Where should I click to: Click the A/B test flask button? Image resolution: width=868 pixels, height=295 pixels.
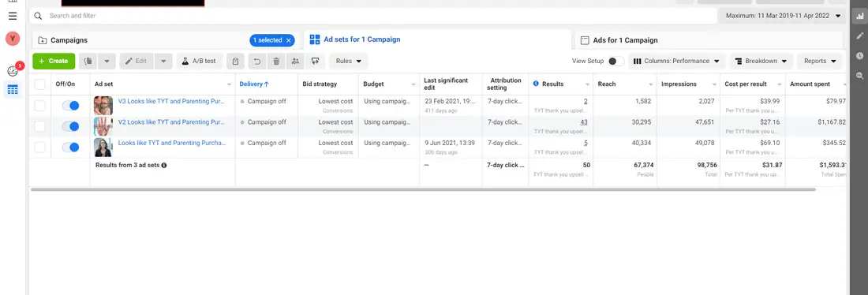click(x=200, y=61)
